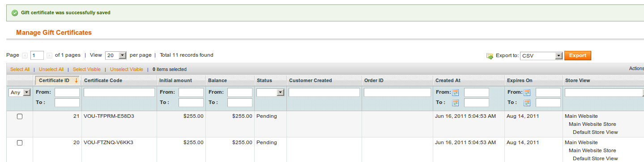Viewport: 644px width, 162px height.
Task: Click Total 11 records found text
Action: click(x=187, y=55)
